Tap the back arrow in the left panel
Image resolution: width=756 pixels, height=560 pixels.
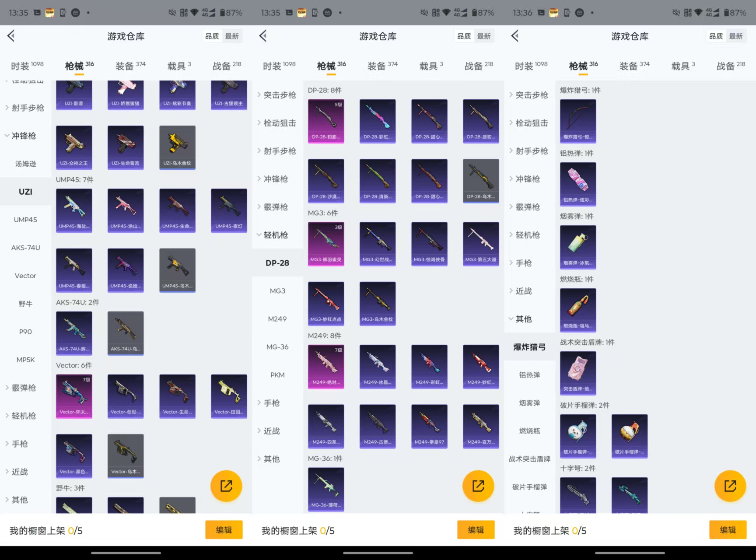tap(11, 36)
